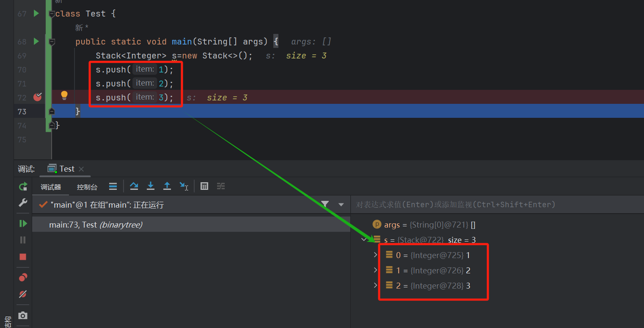Click line number 71 in the gutter
The width and height of the screenshot is (644, 328).
22,83
